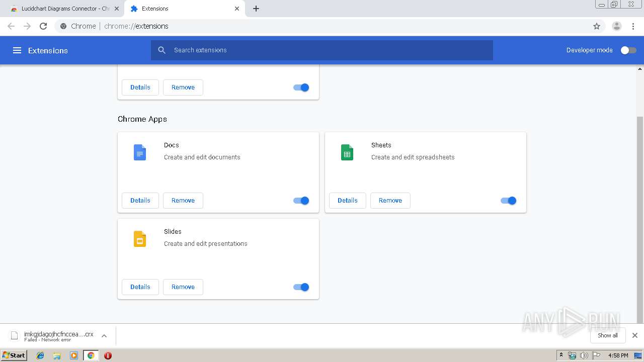Close the Extensions tab
The height and width of the screenshot is (362, 644).
(237, 9)
